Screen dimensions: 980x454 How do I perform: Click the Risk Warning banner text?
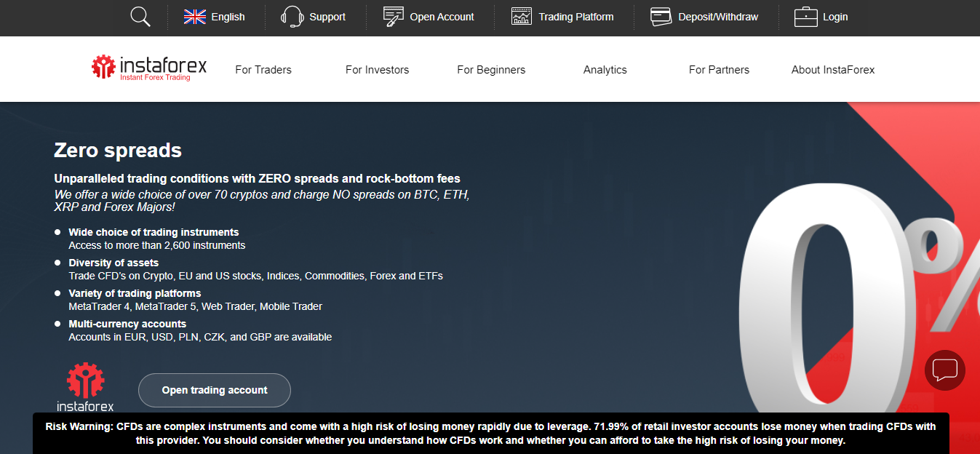(x=491, y=434)
